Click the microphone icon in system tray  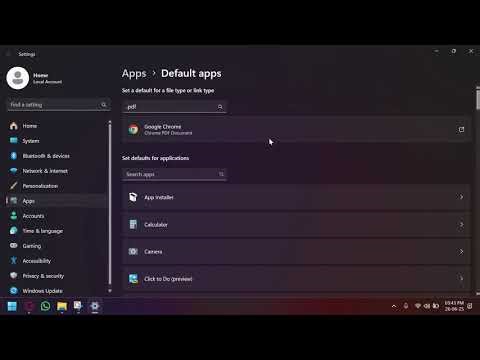coord(406,306)
